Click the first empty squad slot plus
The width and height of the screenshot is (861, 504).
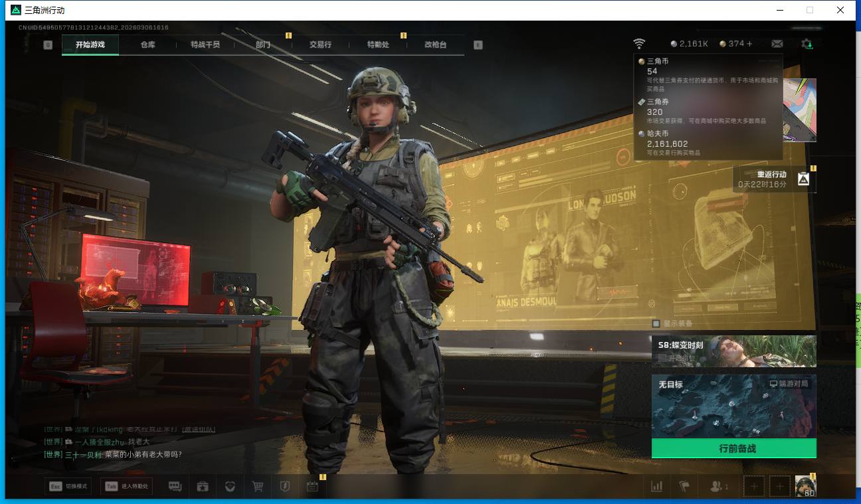coord(754,487)
